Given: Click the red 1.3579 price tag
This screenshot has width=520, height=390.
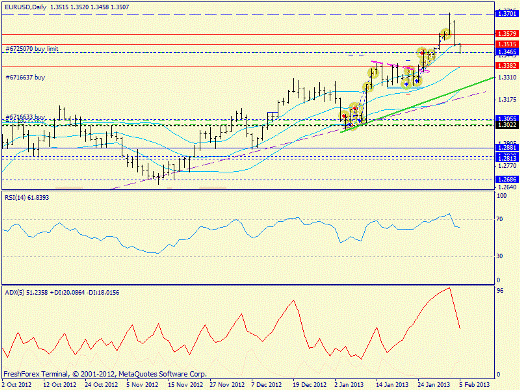Looking at the screenshot, I should (x=507, y=34).
